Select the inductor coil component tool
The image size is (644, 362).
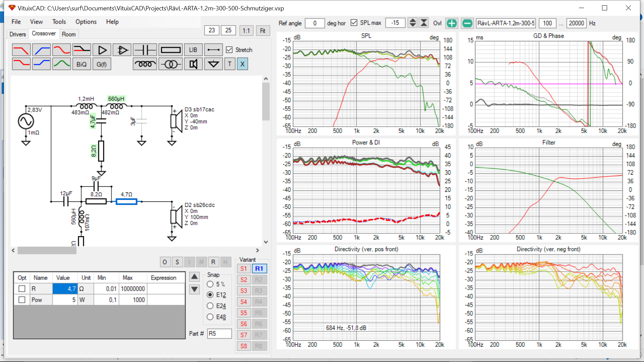[x=145, y=64]
